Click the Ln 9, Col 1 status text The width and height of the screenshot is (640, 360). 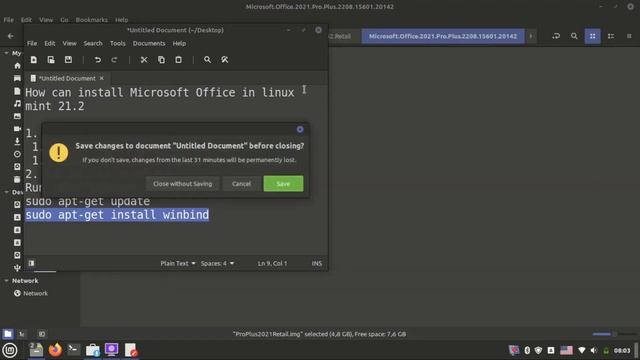click(272, 264)
